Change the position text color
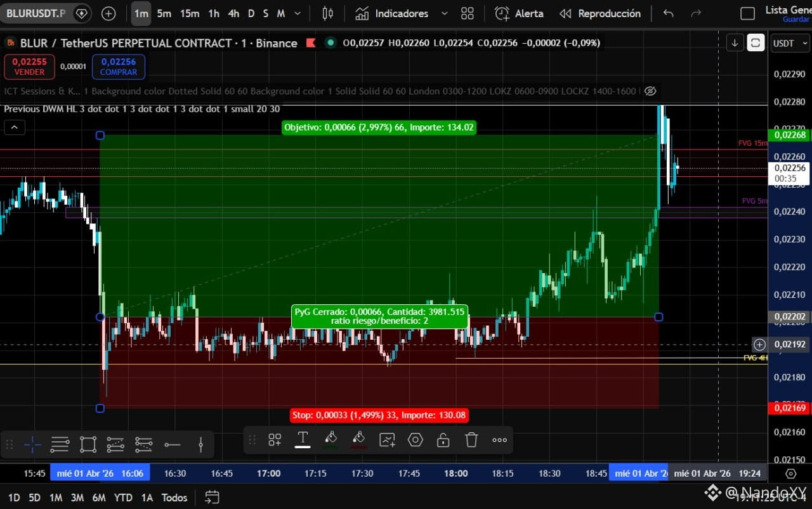Screen dimensions: 812x509 click(303, 440)
